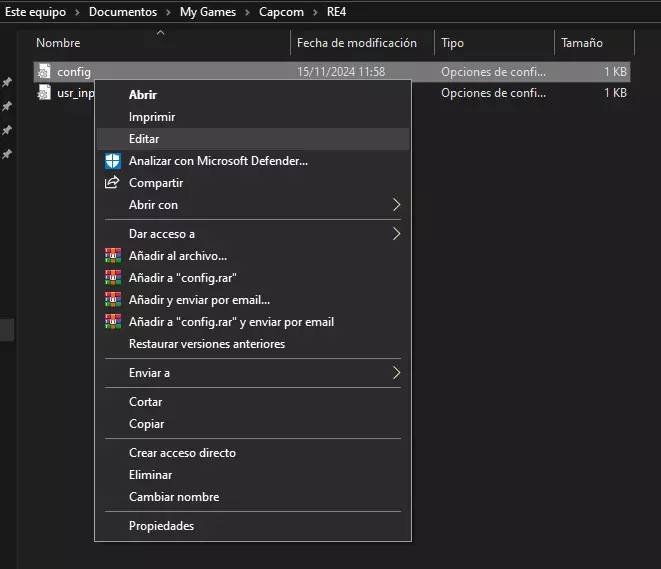Click the config file icon

click(x=44, y=72)
